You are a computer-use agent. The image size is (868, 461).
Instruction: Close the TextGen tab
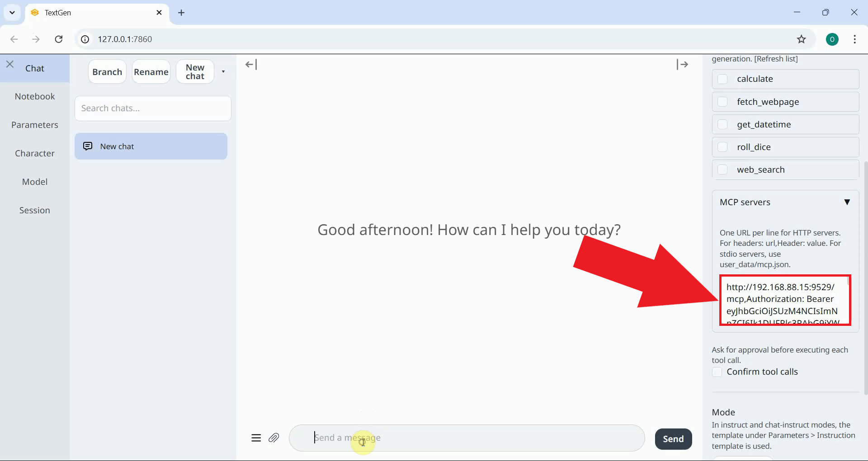[159, 13]
